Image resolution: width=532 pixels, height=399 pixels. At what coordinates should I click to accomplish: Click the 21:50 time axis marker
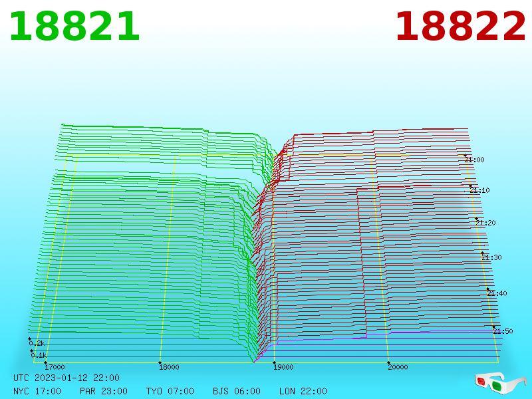tap(503, 331)
